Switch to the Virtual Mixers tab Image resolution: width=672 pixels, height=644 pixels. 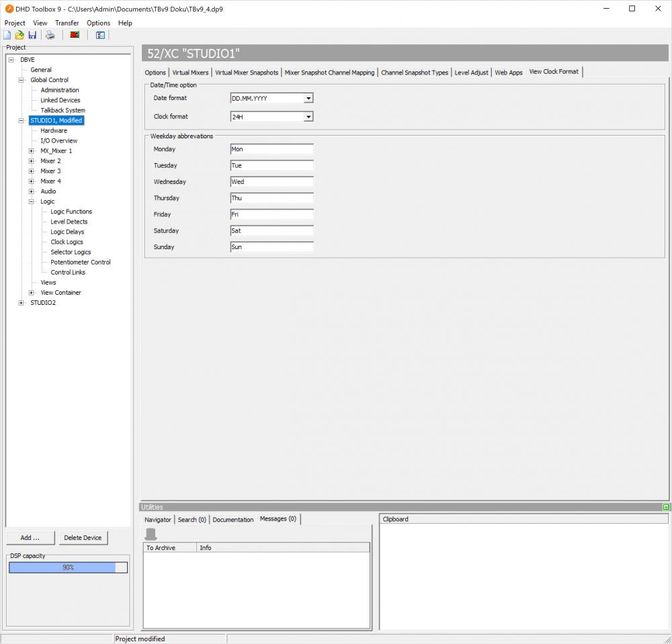(191, 73)
